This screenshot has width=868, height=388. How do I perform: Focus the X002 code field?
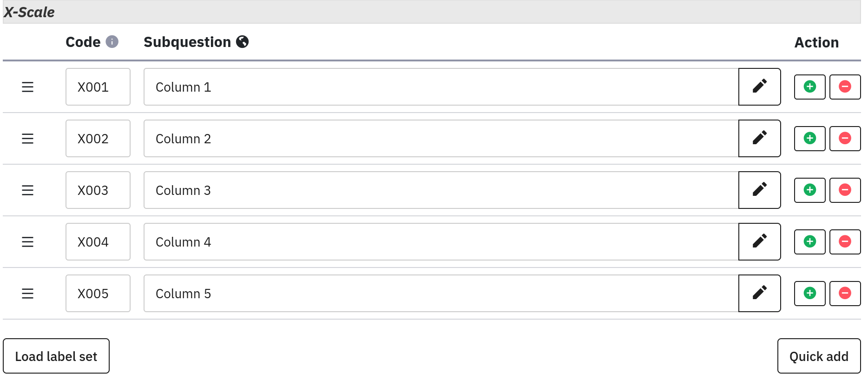tap(98, 139)
